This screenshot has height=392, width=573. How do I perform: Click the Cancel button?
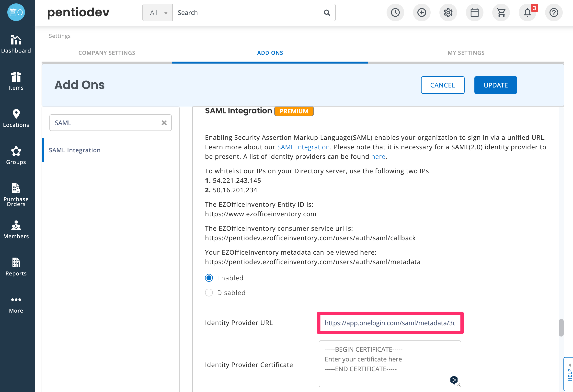click(443, 85)
